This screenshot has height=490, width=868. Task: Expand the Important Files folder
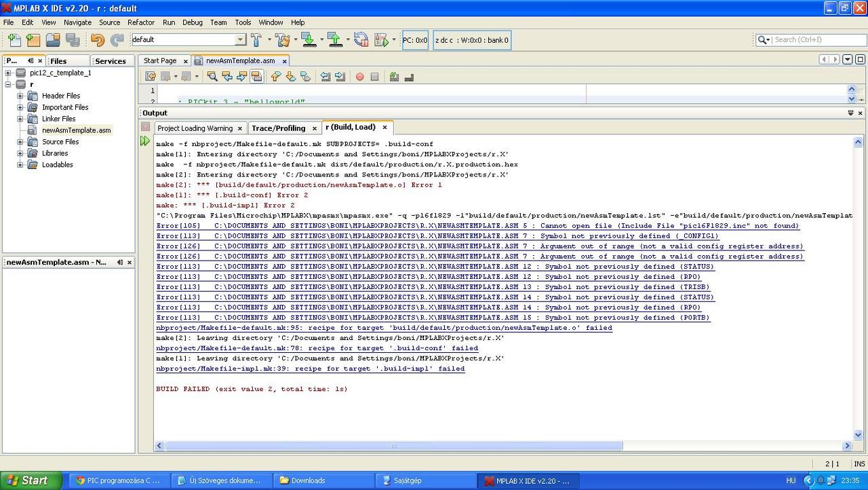pos(20,107)
